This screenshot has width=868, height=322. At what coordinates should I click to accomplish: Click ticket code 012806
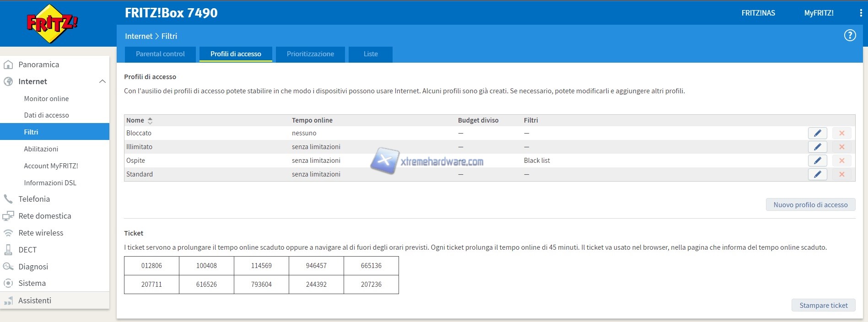pos(151,266)
